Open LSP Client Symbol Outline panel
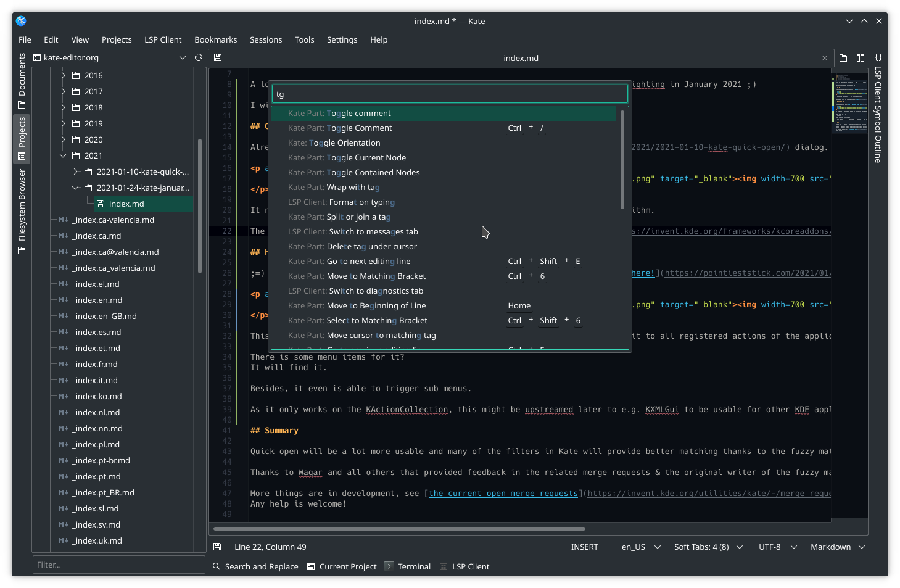Screen dimensions: 900x588 (878, 115)
